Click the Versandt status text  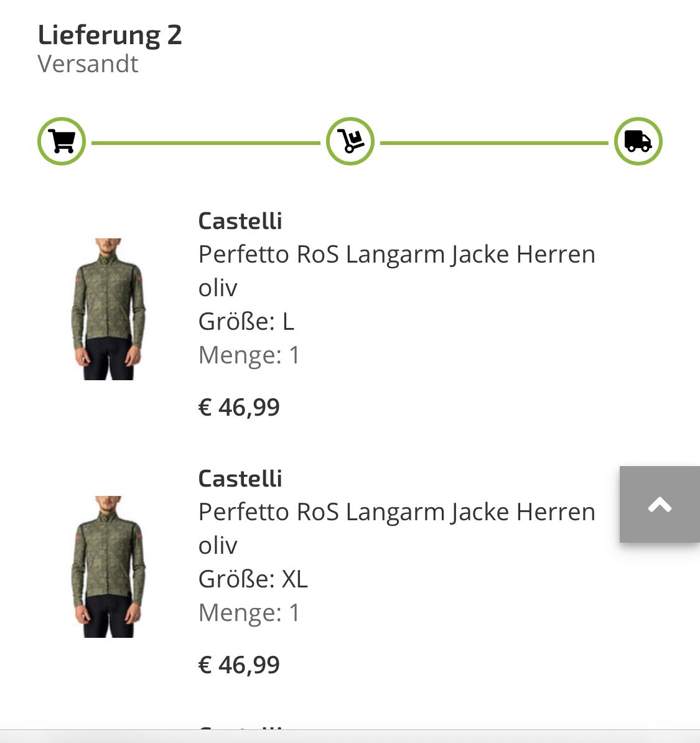88,64
